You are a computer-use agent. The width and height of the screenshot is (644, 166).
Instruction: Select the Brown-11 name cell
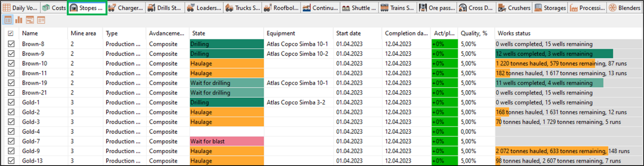click(x=43, y=73)
